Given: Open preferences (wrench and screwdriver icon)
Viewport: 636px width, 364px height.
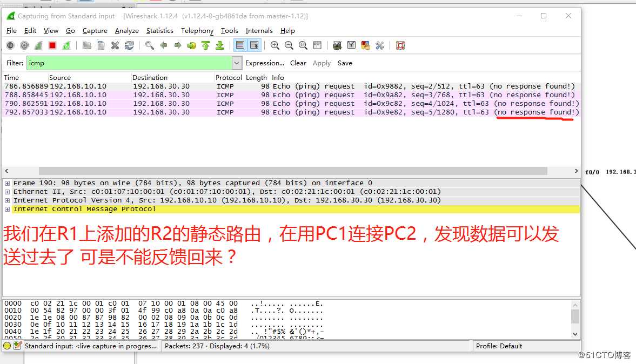Looking at the screenshot, I should pyautogui.click(x=380, y=45).
